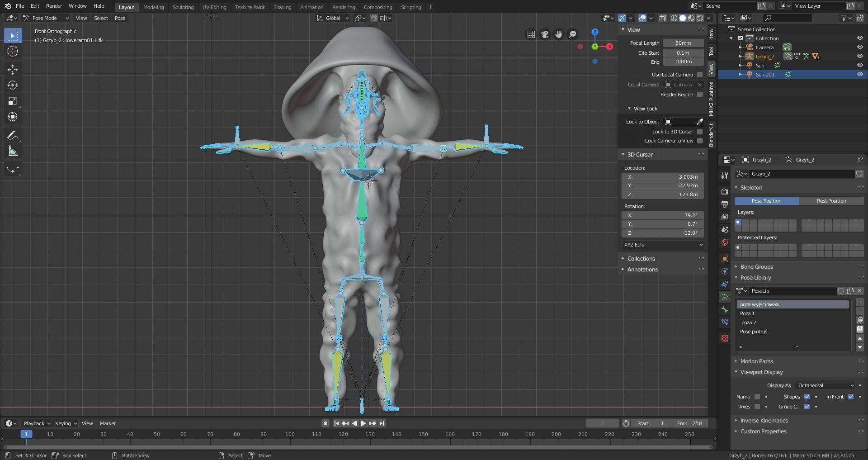Open Tool properties tab in Properties editor
The width and height of the screenshot is (868, 460).
coord(725,175)
